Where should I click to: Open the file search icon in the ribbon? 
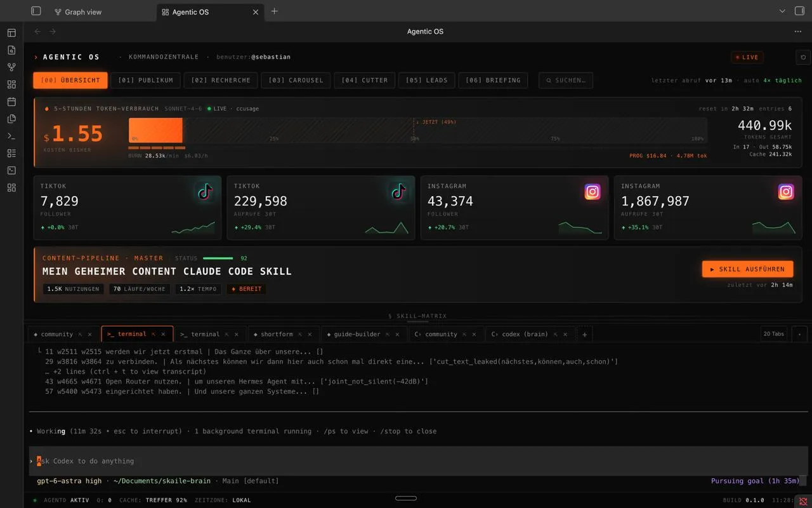[11, 50]
